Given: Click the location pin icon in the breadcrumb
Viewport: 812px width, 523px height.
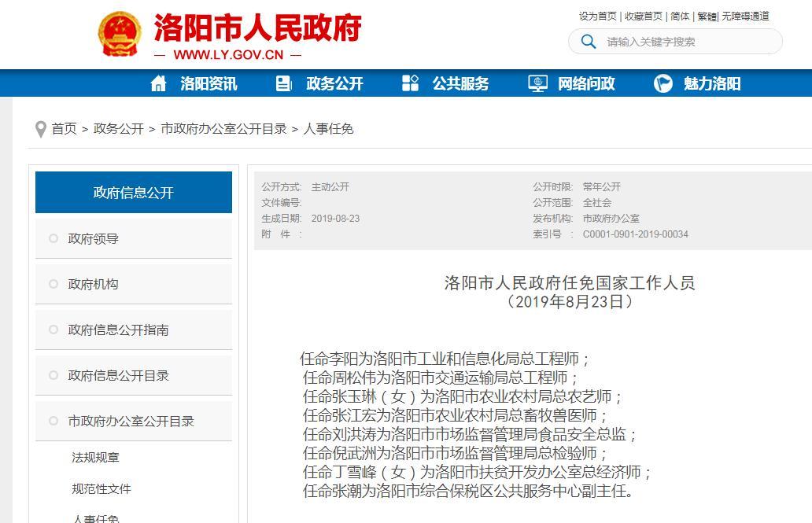Looking at the screenshot, I should [40, 129].
